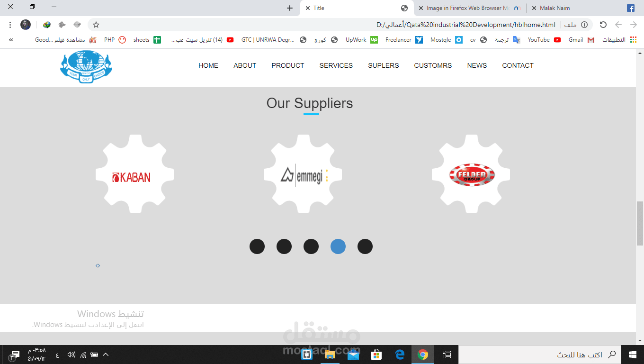Image resolution: width=644 pixels, height=364 pixels.
Task: Click the right-pointing navigation arrow
Action: point(634,25)
